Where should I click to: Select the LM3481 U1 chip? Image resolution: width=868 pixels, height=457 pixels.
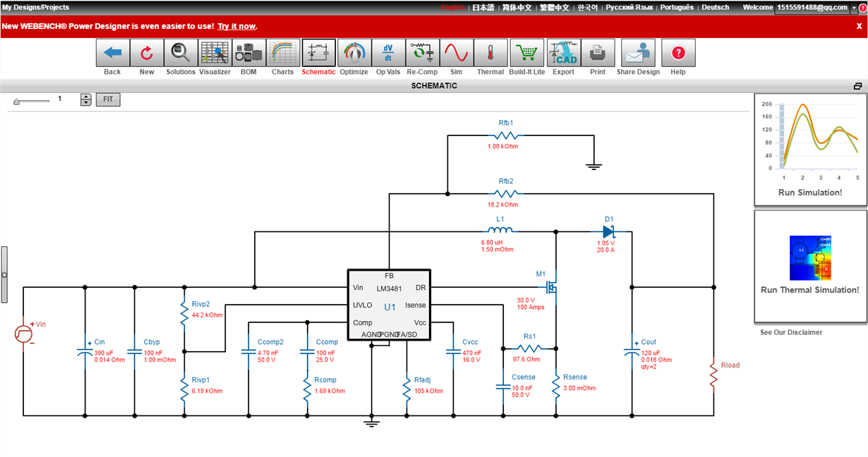389,305
